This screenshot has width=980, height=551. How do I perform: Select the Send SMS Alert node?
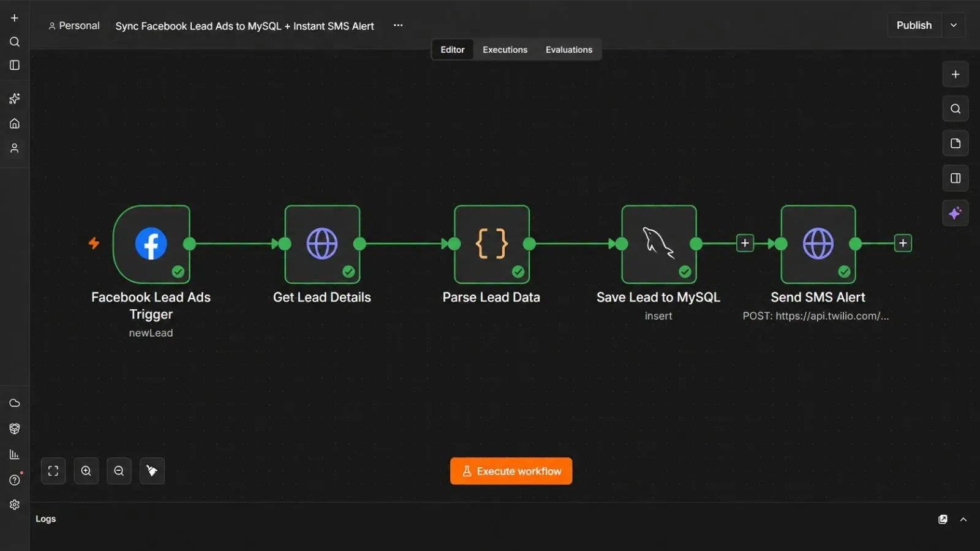818,244
